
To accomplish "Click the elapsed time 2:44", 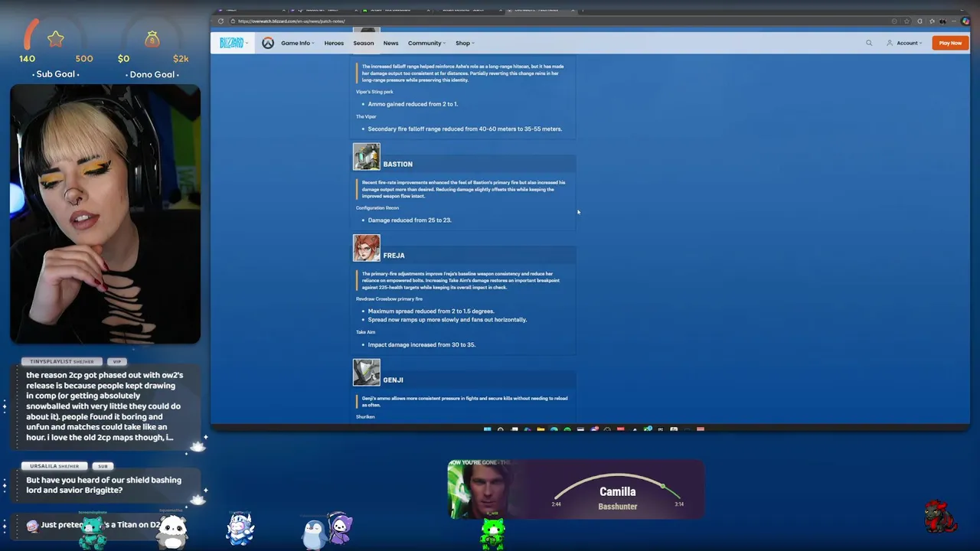I will coord(556,504).
